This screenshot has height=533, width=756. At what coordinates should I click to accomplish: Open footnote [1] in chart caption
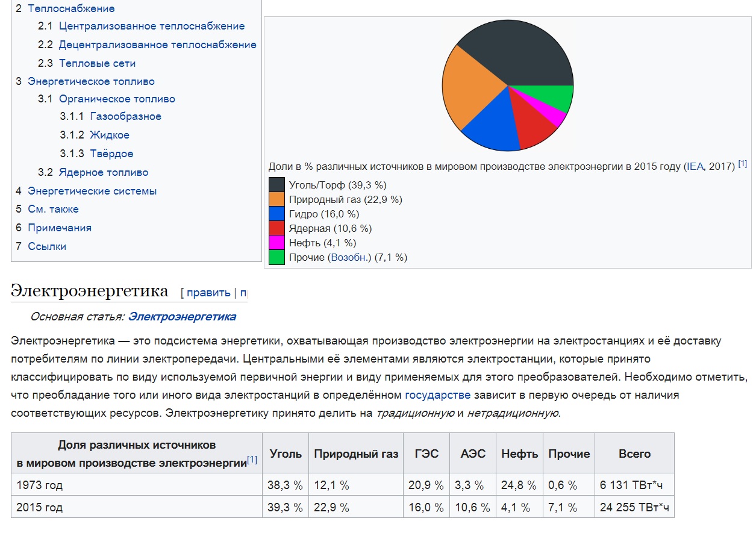[x=742, y=164]
